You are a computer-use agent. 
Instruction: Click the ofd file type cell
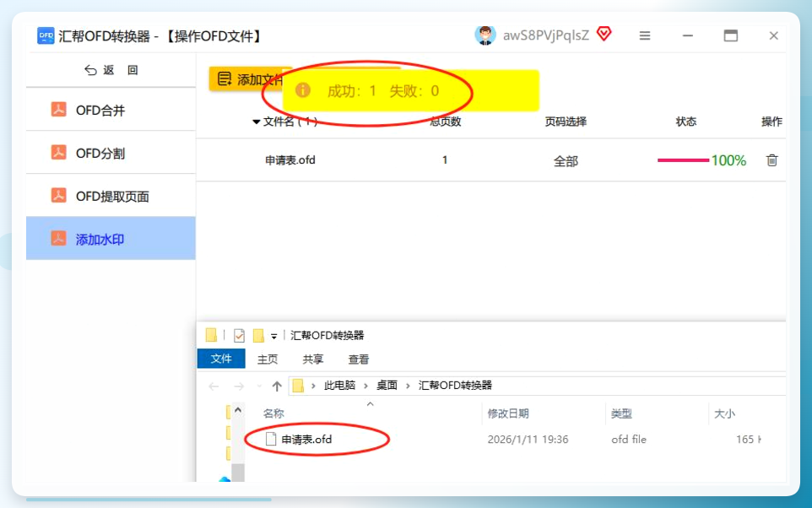[x=629, y=439]
